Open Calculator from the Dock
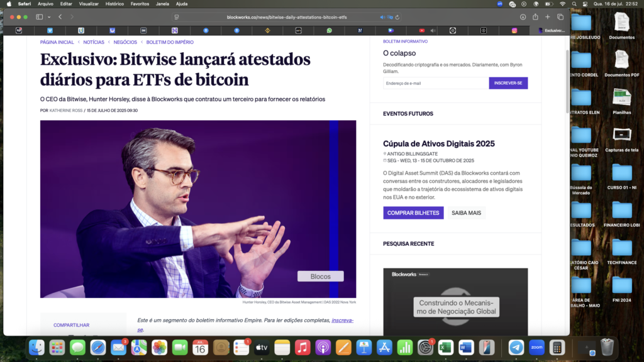Screen dimensions: 644x362 tap(557, 348)
